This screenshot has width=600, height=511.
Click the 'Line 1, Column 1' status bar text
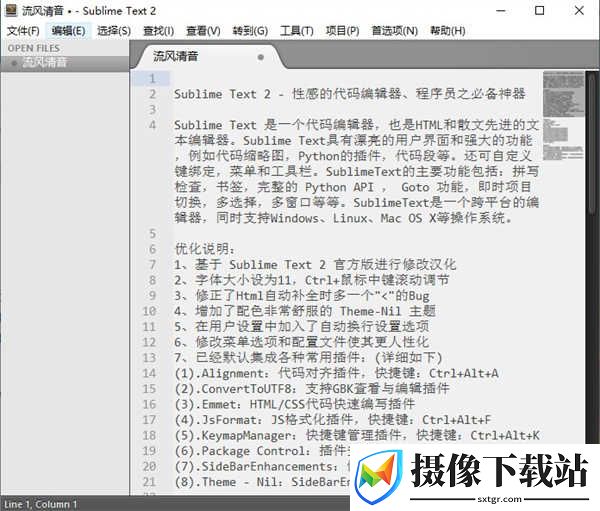tap(41, 504)
